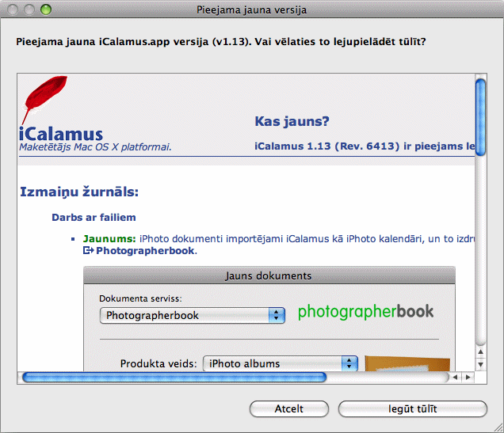Open the Photographerbook link

[x=147, y=250]
